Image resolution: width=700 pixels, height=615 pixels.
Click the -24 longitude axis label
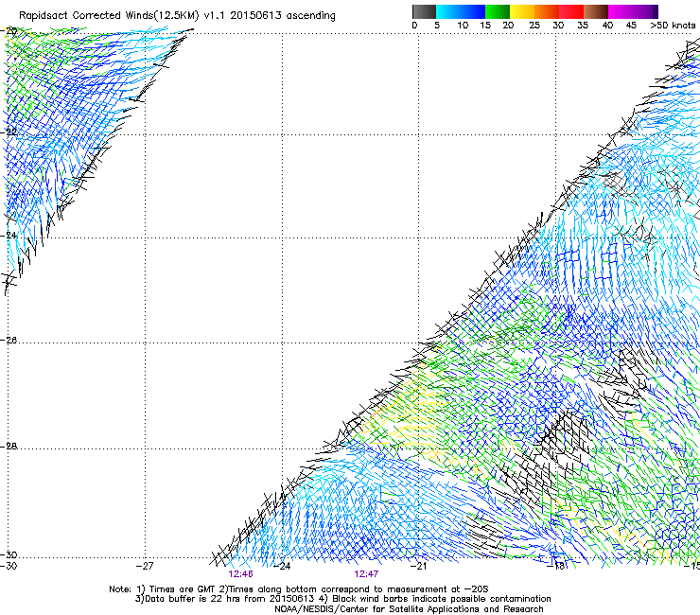point(282,566)
